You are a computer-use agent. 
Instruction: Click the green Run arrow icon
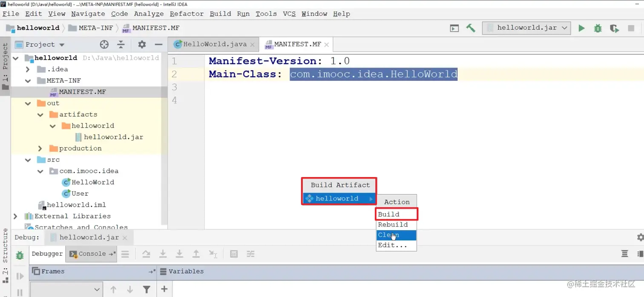[581, 28]
